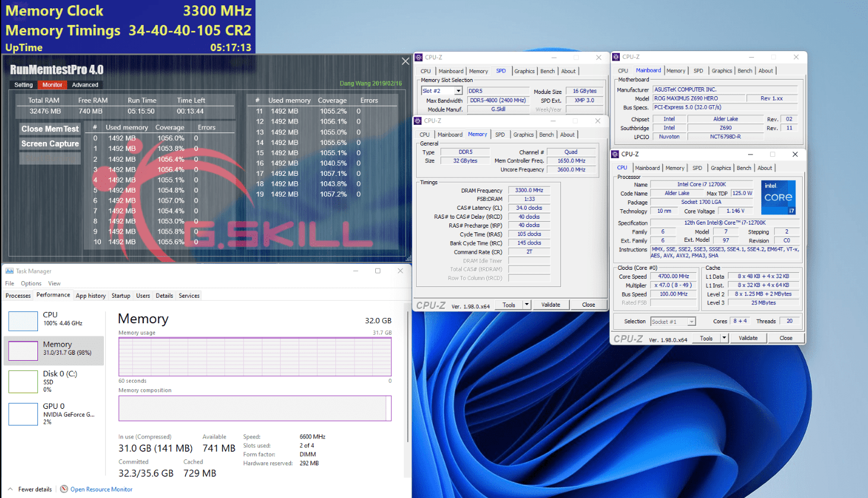Go to the Users tab
Image resolution: width=868 pixels, height=498 pixels.
[143, 295]
